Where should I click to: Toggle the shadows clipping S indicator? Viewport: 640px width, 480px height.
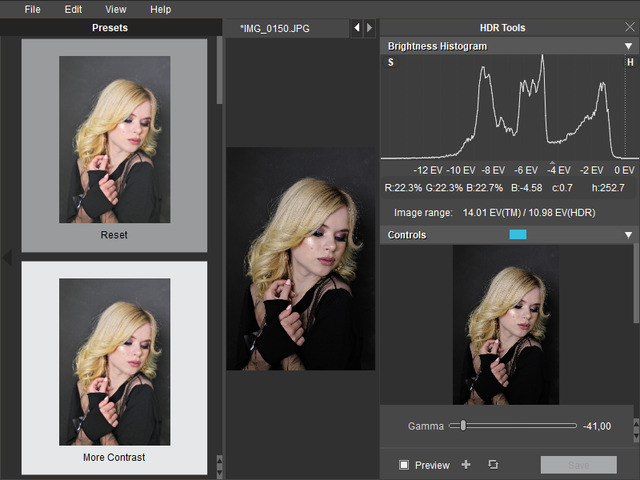tap(390, 63)
